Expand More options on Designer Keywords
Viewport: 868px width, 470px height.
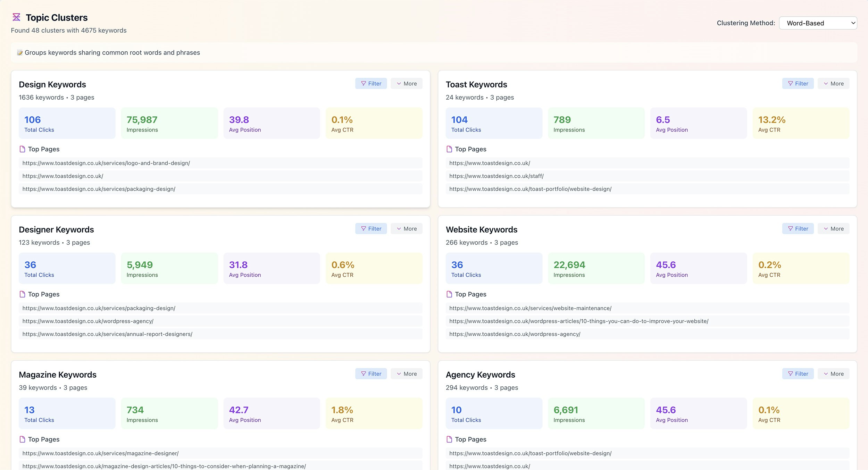(407, 228)
